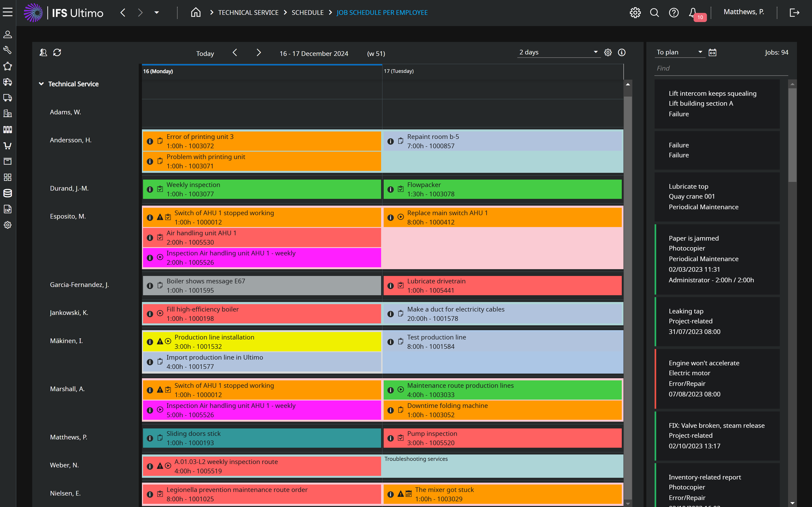Click the logout icon at top right
Viewport: 812px width, 507px height.
794,13
